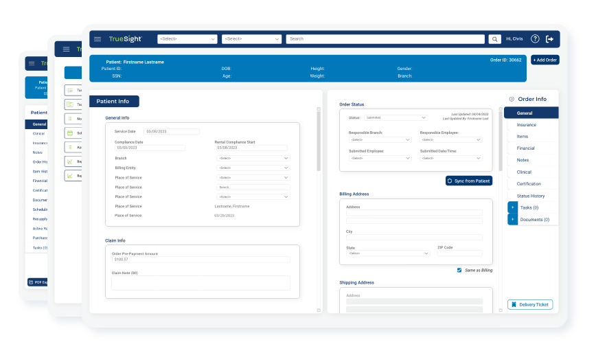Toggle the Same as Billing checkbox
This screenshot has width=607, height=364.
tap(459, 270)
